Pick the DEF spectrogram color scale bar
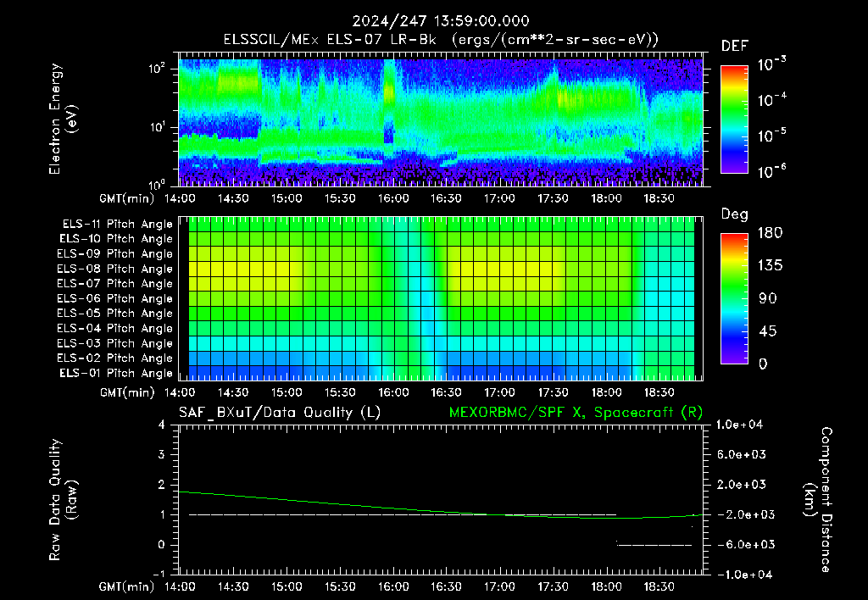The width and height of the screenshot is (868, 600). (734, 119)
